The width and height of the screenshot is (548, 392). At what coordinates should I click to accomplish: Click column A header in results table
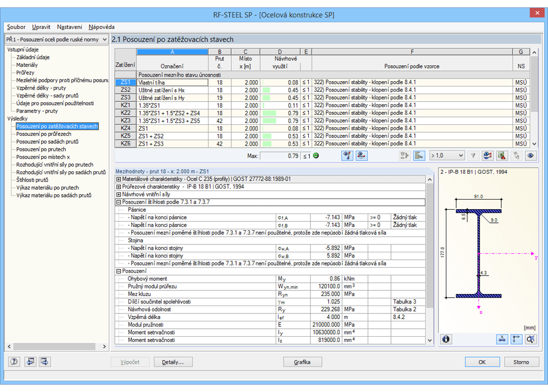172,52
